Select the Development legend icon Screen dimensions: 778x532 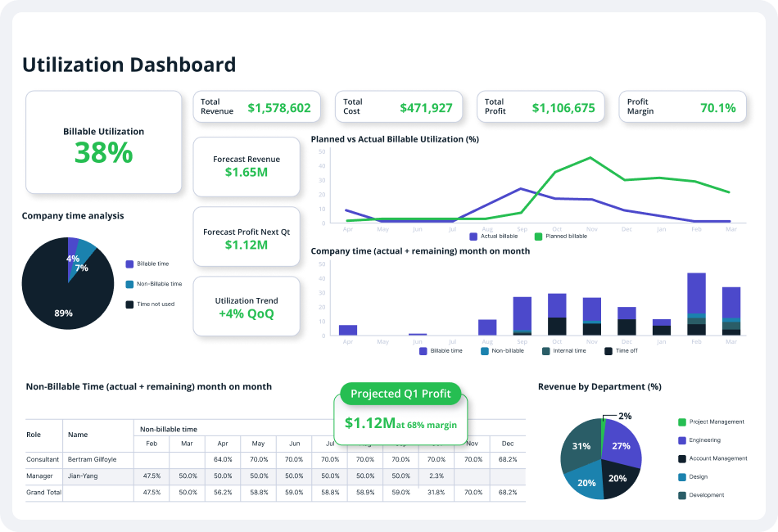[682, 495]
